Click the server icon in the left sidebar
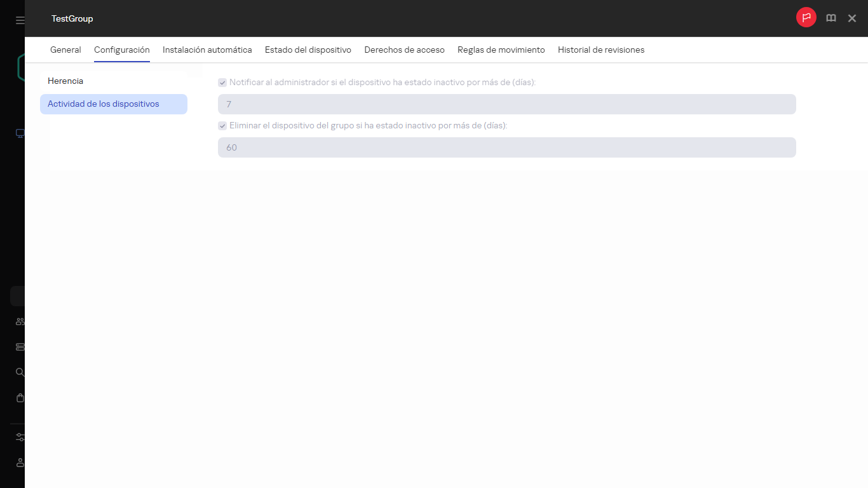Image resolution: width=868 pixels, height=488 pixels. tap(18, 346)
